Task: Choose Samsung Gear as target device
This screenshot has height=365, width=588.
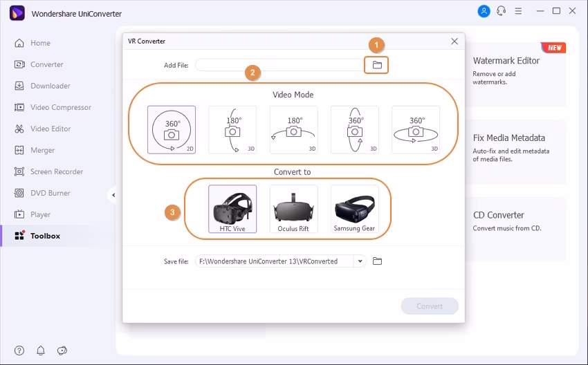Action: (355, 209)
